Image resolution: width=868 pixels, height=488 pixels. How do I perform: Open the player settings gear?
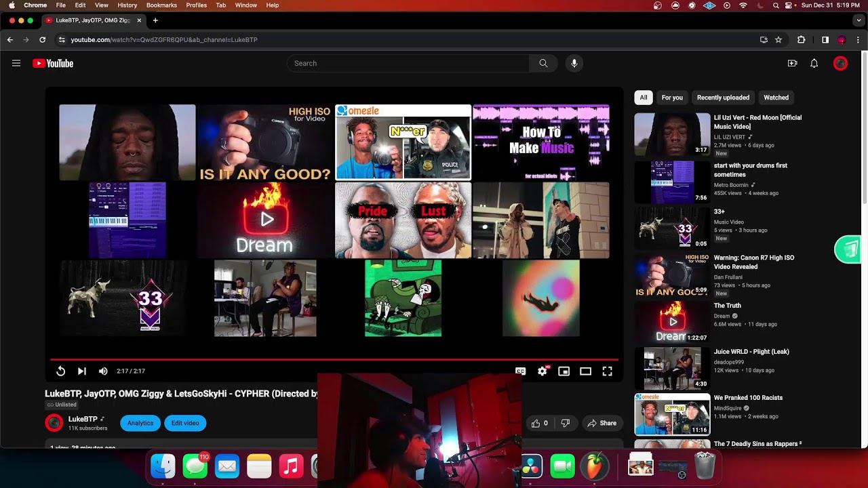[x=542, y=371]
